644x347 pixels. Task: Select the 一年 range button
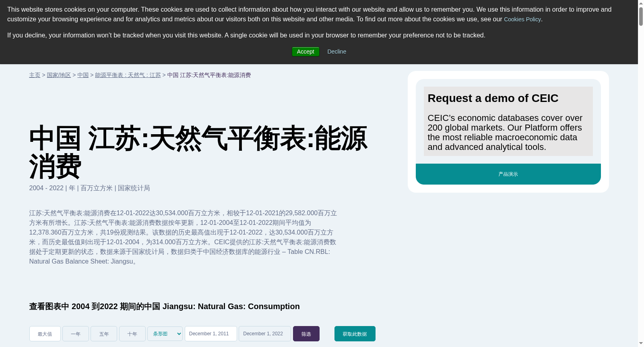[76, 334]
